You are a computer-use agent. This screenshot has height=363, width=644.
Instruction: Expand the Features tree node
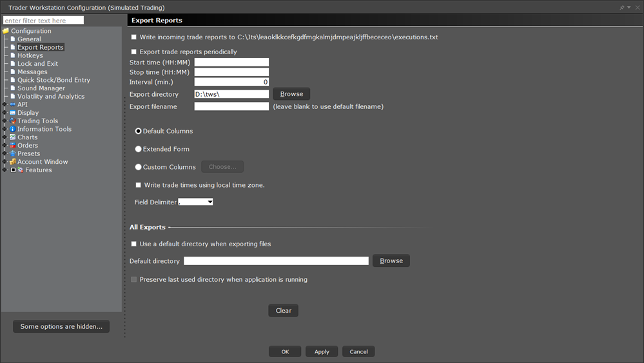point(5,170)
